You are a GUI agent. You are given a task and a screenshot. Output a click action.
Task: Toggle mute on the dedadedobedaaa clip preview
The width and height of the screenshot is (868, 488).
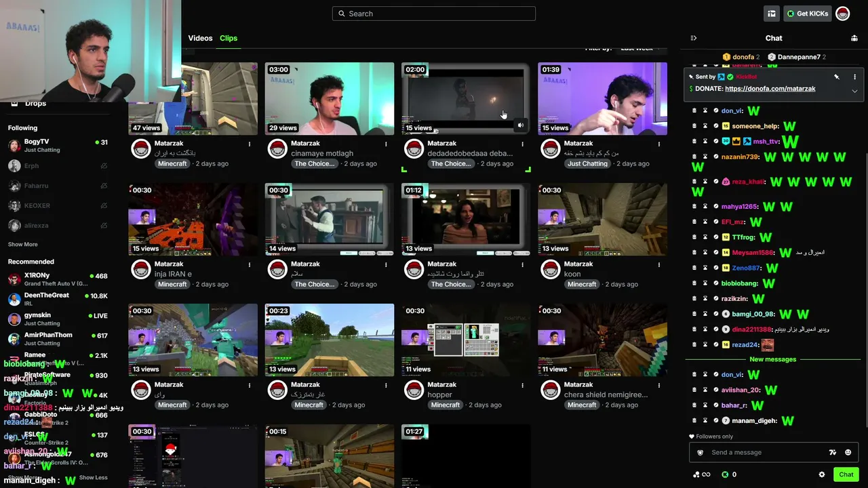(x=521, y=125)
